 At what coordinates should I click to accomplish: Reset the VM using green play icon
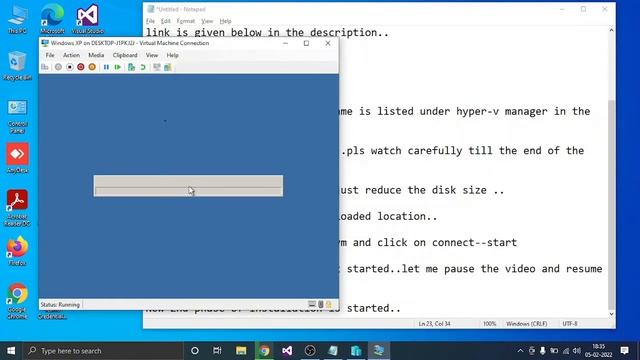pos(118,67)
